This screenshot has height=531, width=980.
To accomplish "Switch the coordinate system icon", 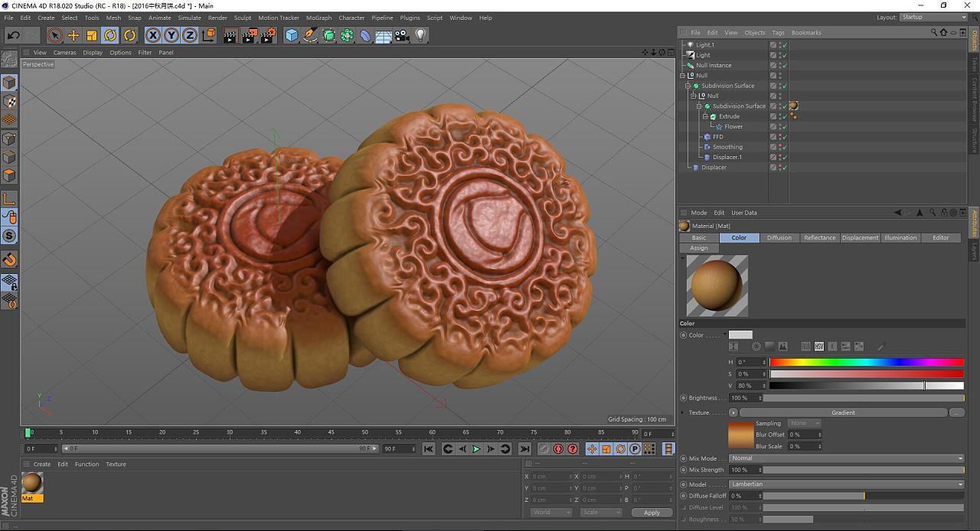I will pos(208,35).
